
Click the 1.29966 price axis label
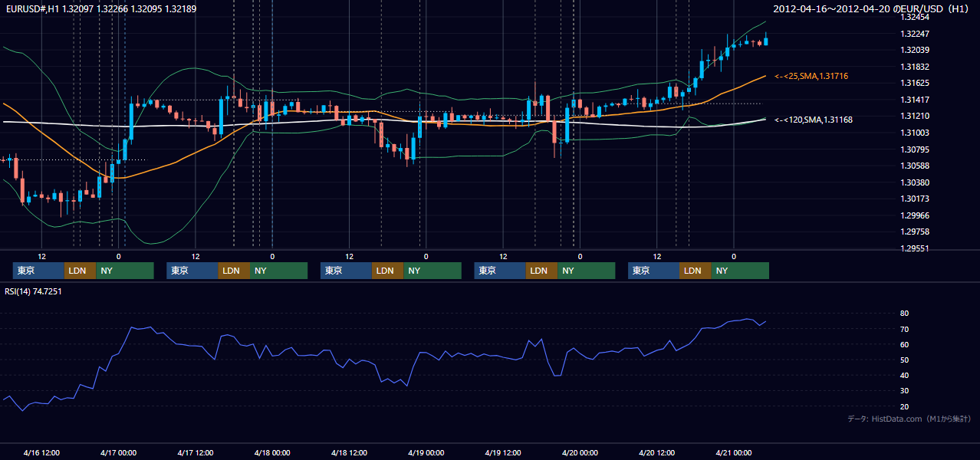click(914, 215)
